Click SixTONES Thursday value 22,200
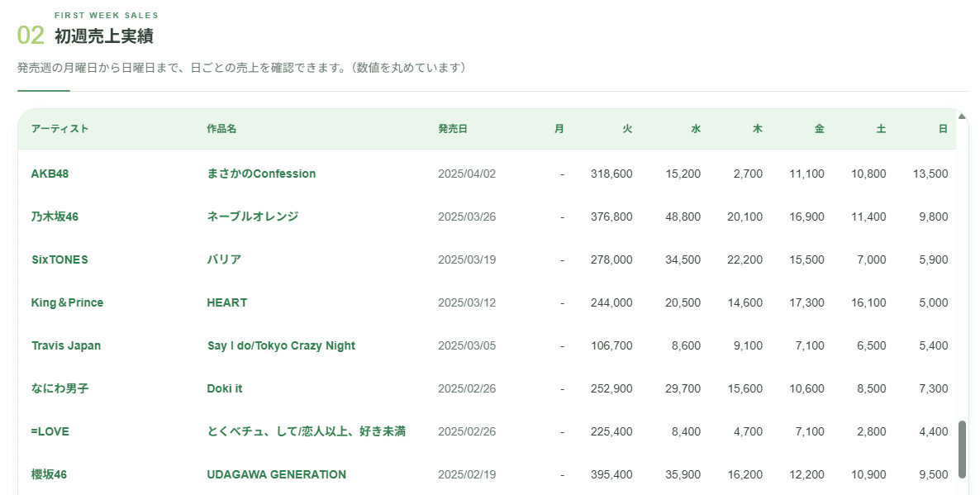This screenshot has height=495, width=980. (745, 259)
